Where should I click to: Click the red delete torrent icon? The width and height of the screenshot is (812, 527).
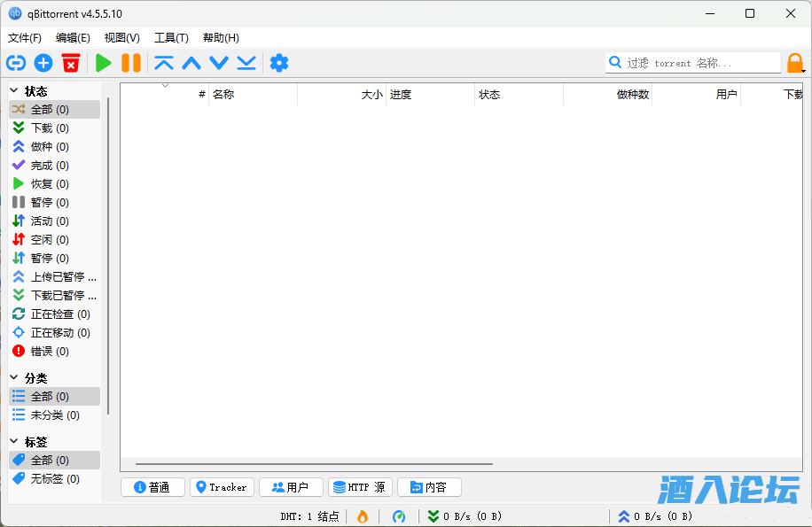[71, 63]
